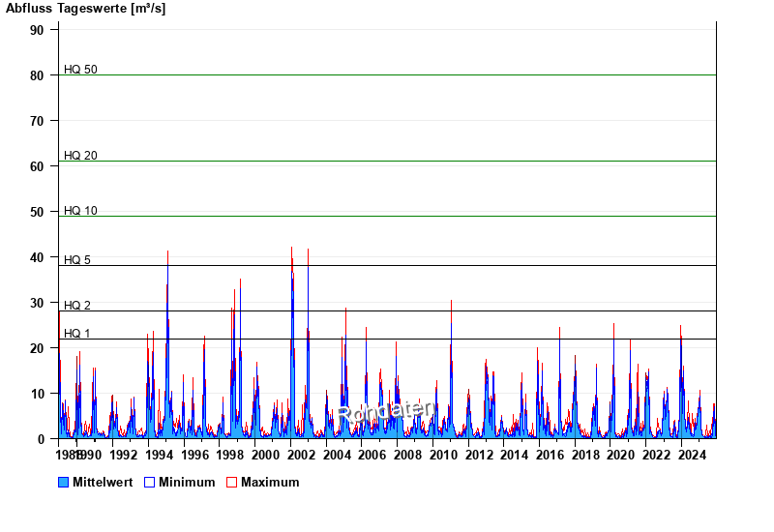This screenshot has width=774, height=532.
Task: Click the HQ 1 threshold label
Action: tap(77, 334)
